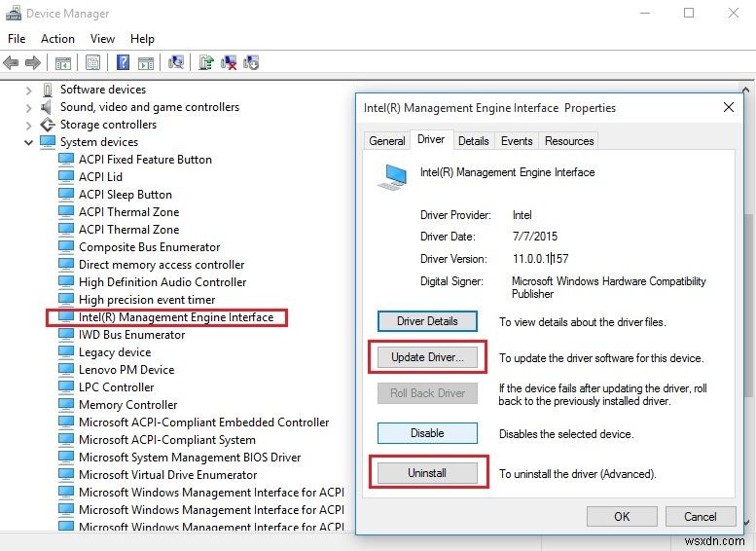Click the Driver Details button
Viewport: 756px width, 551px height.
(427, 321)
